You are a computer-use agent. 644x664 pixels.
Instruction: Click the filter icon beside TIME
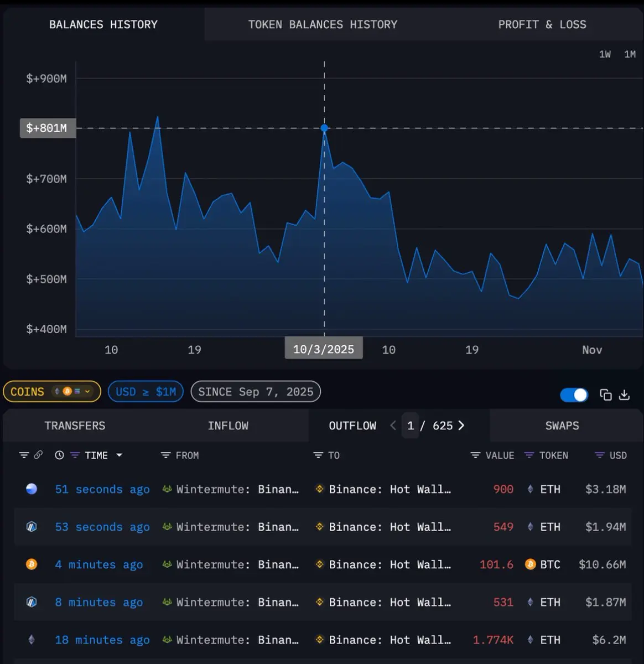coord(75,455)
